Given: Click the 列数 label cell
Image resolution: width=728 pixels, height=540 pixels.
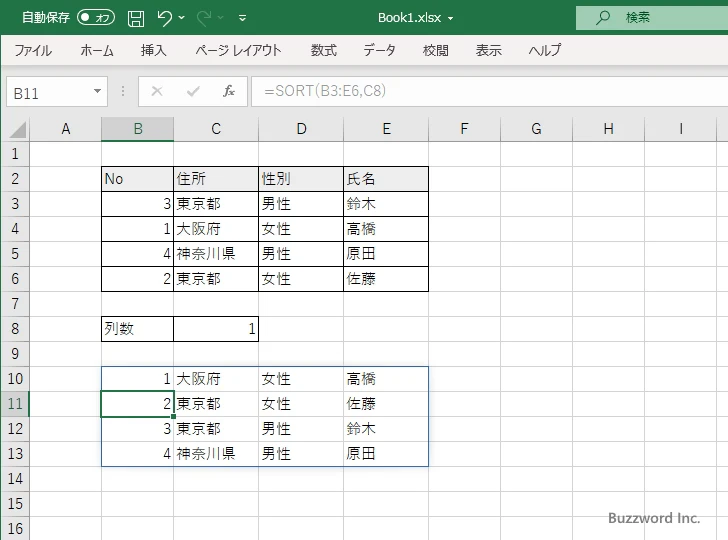Looking at the screenshot, I should tap(137, 329).
